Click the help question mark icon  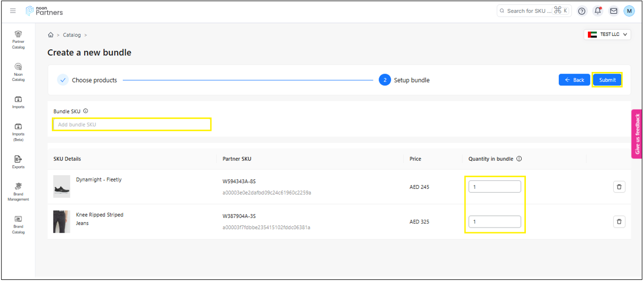pos(582,11)
